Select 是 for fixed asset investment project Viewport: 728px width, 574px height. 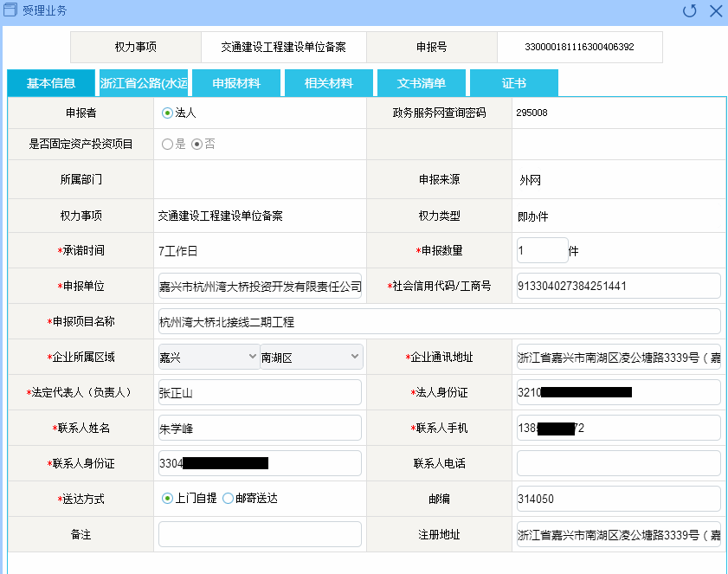tap(167, 144)
